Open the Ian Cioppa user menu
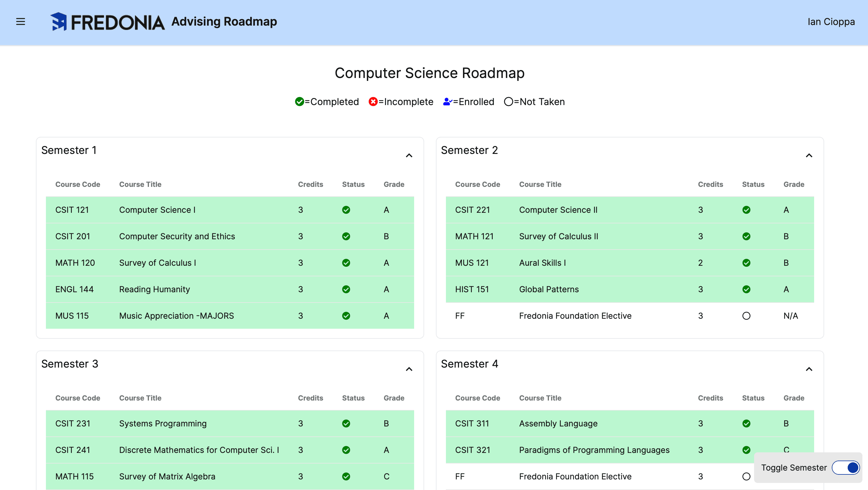 point(831,21)
